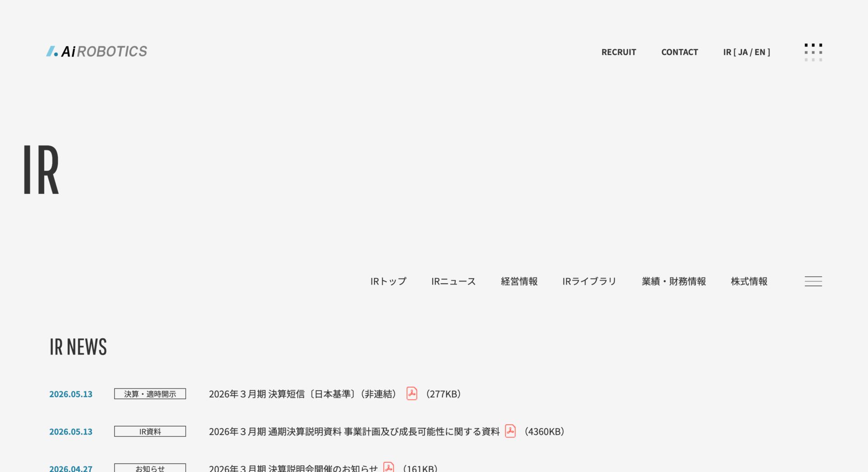Open the IR sub-navigation hamburger menu
The image size is (868, 472).
(x=813, y=281)
